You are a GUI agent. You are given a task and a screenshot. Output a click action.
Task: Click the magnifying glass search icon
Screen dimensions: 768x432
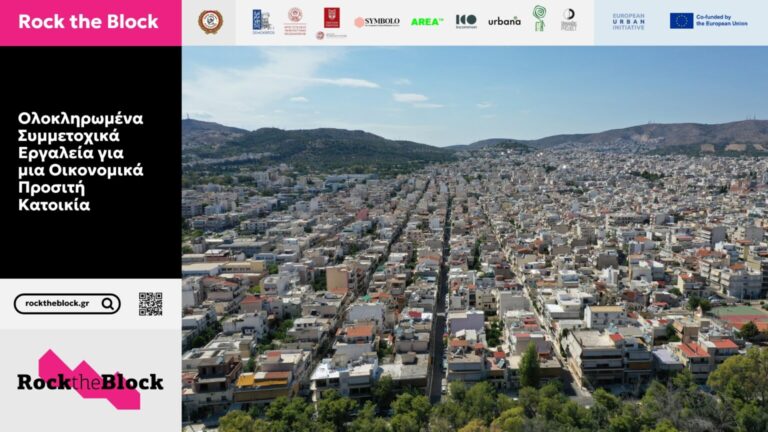(x=108, y=304)
